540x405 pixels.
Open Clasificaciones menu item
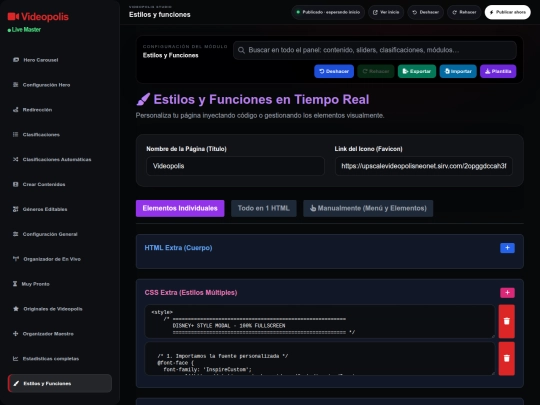59,135
